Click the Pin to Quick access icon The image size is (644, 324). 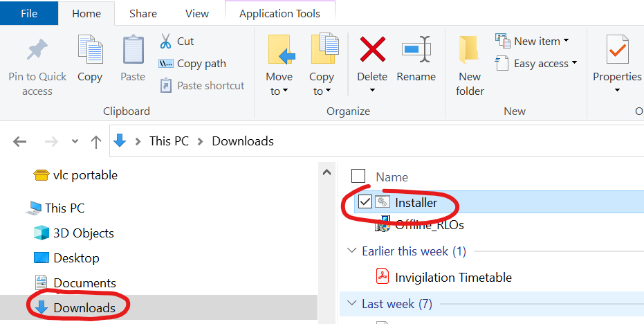[37, 51]
